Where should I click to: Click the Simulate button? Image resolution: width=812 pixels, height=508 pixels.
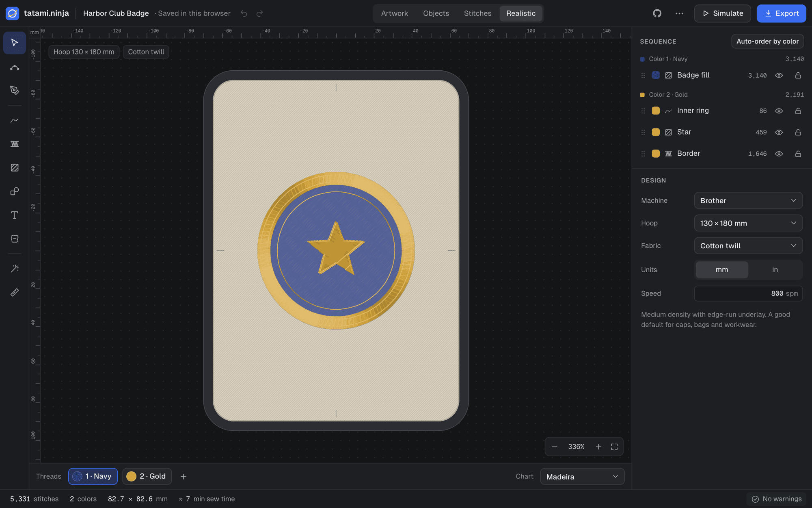pos(723,13)
